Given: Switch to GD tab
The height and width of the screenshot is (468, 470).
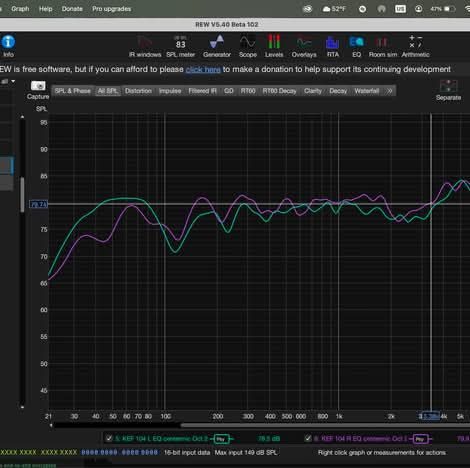Looking at the screenshot, I should pos(229,91).
